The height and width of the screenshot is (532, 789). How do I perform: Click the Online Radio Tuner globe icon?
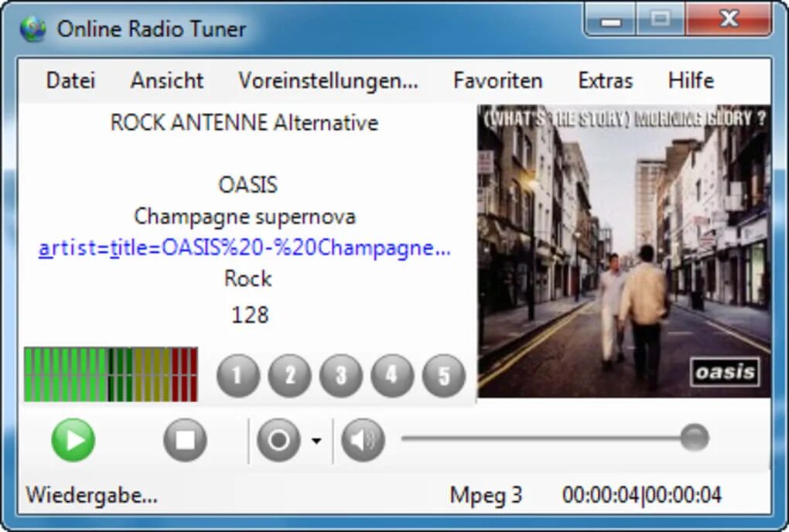pyautogui.click(x=32, y=29)
